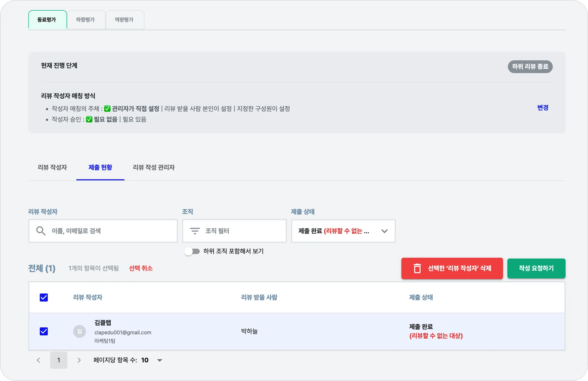Screen dimensions: 588x381
Task: Toggle the header select-all checkbox
Action: [x=44, y=298]
